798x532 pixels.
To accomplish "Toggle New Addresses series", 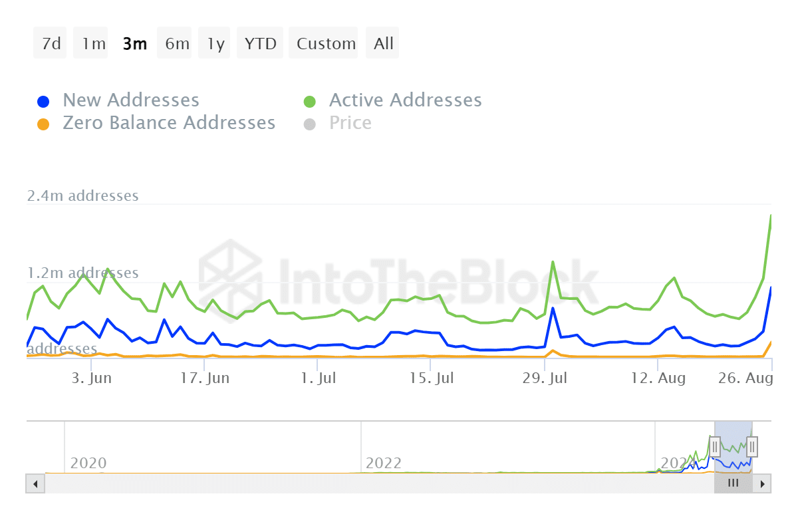I will (131, 100).
